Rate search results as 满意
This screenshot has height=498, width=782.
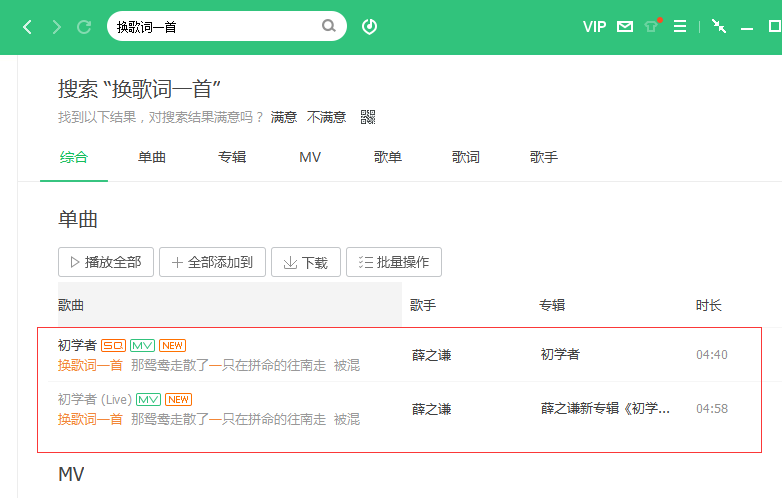tap(284, 117)
